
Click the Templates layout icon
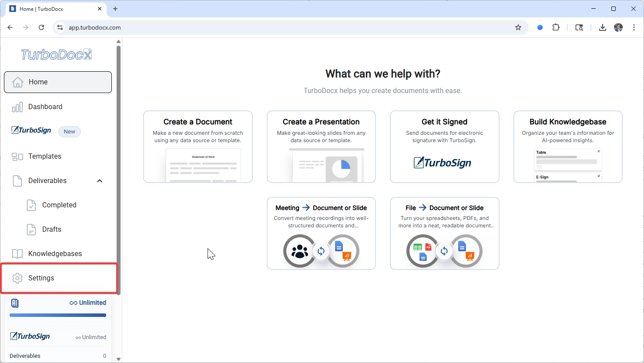pos(17,157)
